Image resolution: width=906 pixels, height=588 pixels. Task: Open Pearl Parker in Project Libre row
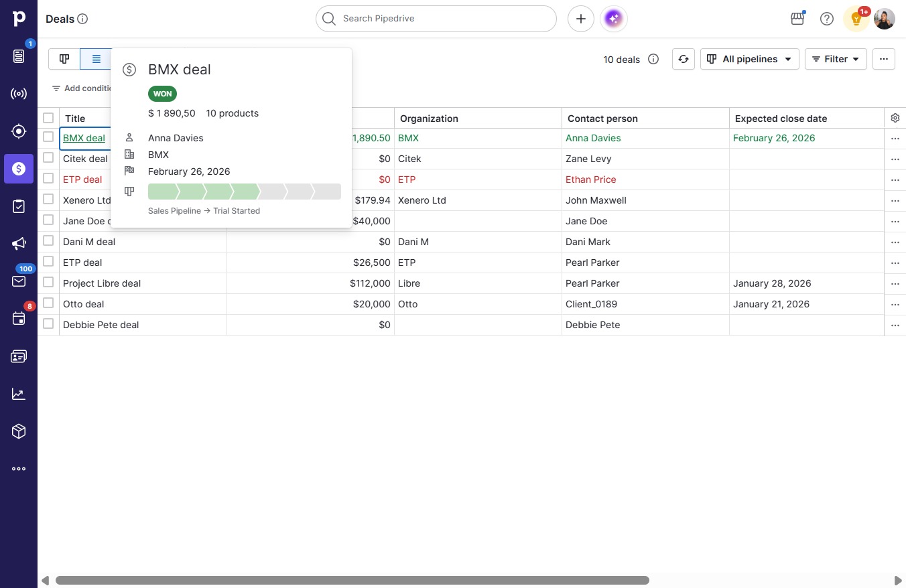tap(592, 283)
